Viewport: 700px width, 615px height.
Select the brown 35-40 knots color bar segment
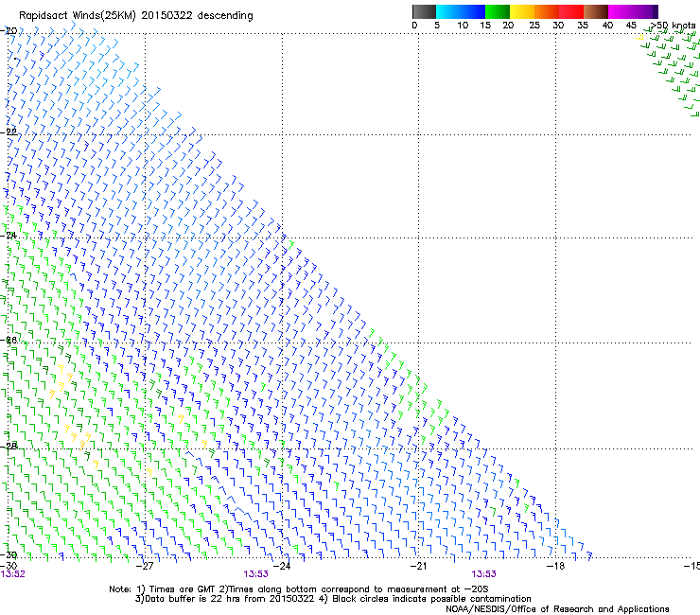(x=596, y=11)
